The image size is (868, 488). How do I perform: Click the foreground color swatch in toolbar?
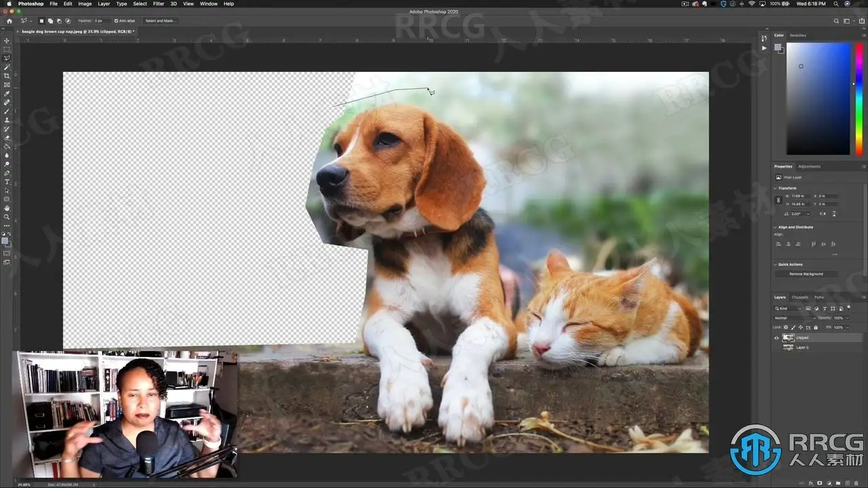click(x=5, y=240)
